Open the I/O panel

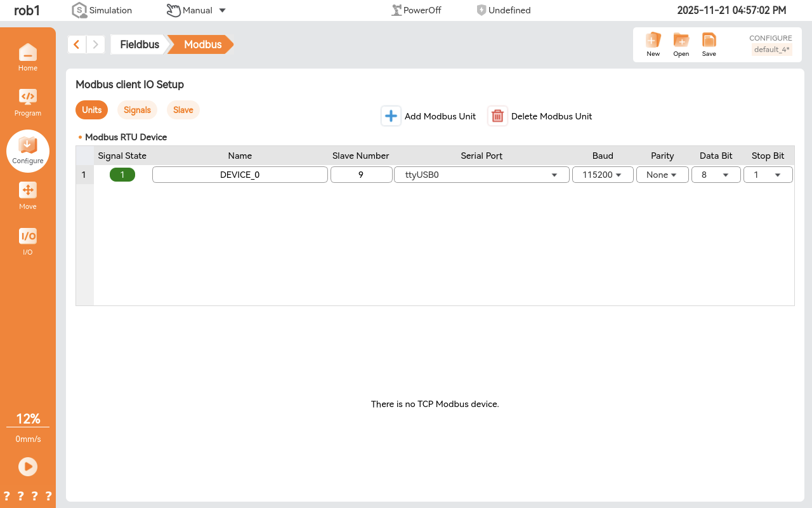click(x=27, y=241)
